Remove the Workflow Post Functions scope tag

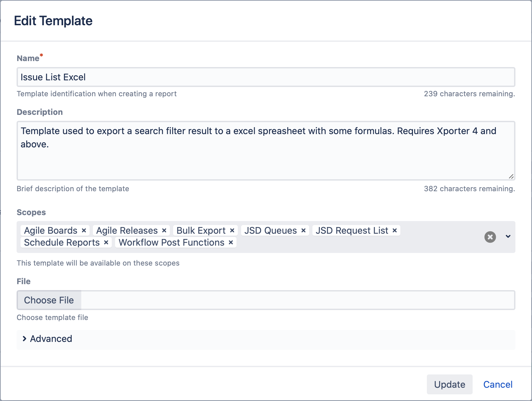pos(231,242)
